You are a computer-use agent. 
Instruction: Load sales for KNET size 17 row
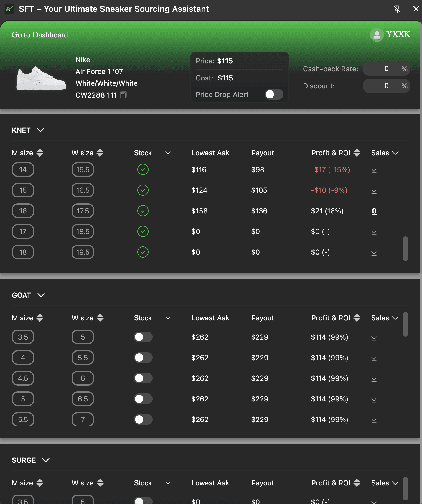(374, 231)
